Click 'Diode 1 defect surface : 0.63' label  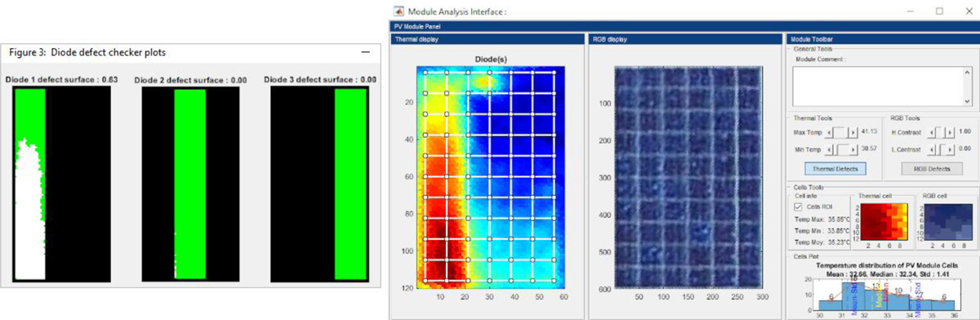(61, 79)
